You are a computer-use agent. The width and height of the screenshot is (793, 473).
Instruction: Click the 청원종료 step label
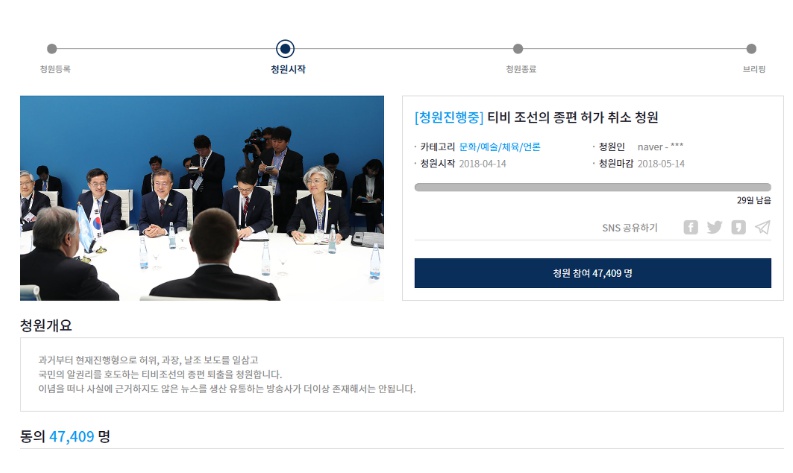(x=521, y=69)
